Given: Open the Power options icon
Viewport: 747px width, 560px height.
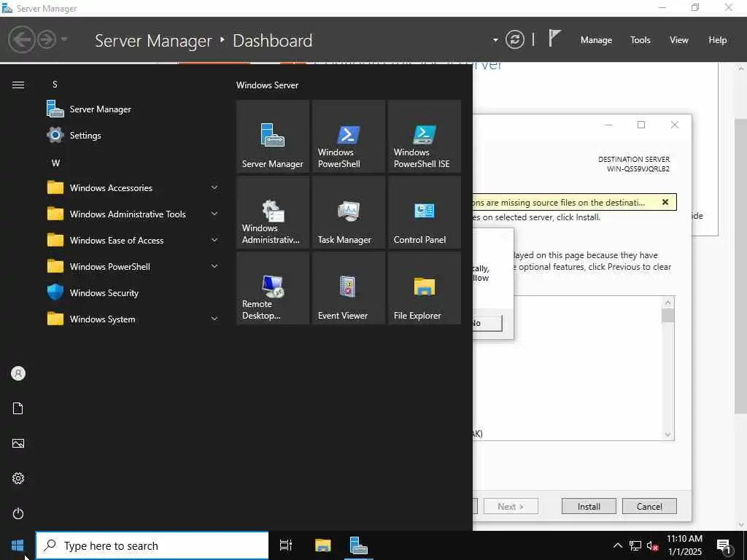Looking at the screenshot, I should click(x=18, y=513).
